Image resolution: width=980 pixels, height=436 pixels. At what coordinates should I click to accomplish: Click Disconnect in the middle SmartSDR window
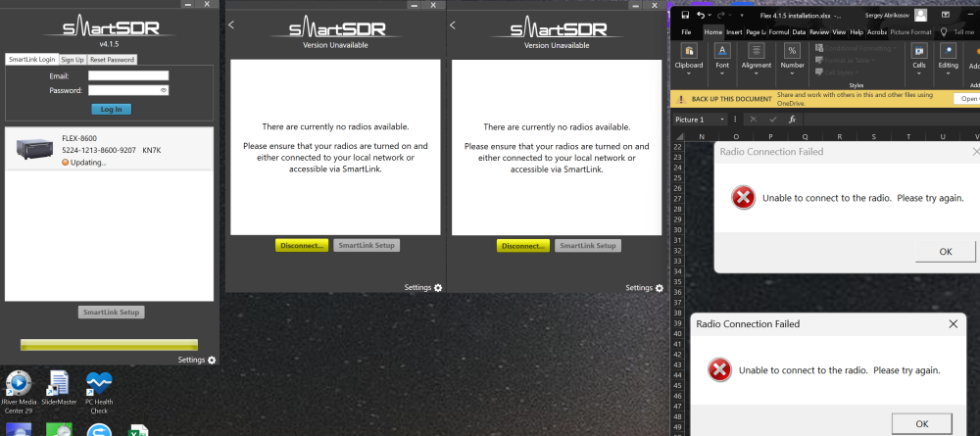pyautogui.click(x=302, y=246)
